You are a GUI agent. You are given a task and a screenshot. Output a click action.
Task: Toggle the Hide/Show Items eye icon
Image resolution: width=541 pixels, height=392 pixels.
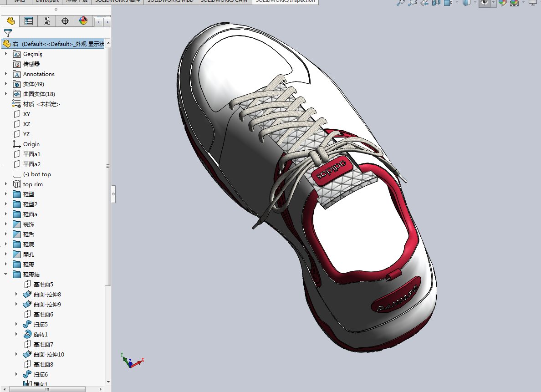(485, 2)
